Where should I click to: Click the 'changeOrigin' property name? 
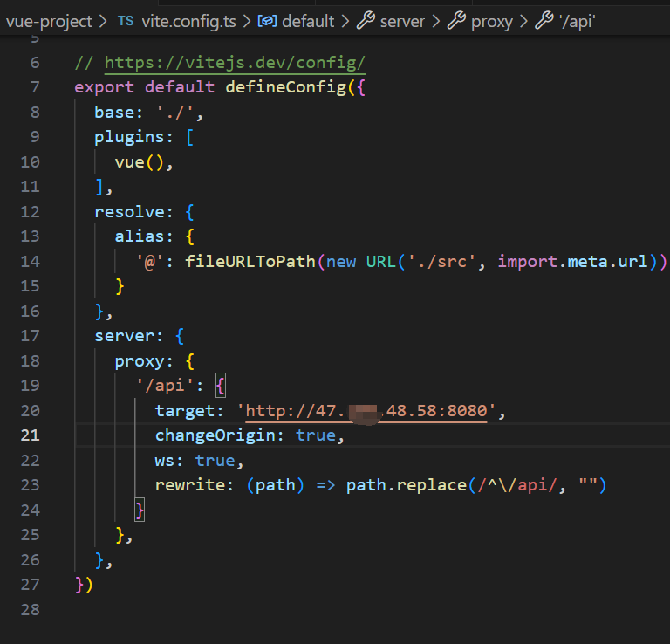click(215, 435)
